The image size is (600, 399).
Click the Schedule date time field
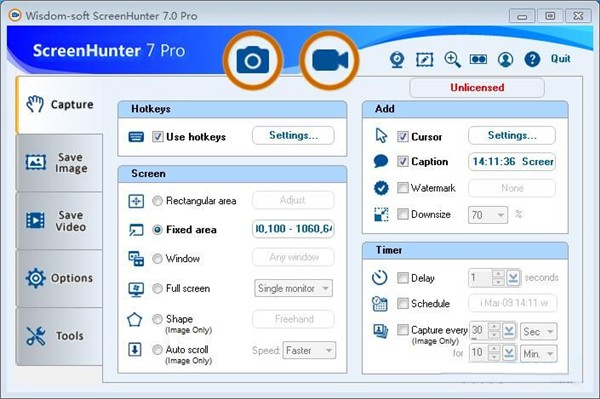pos(513,303)
